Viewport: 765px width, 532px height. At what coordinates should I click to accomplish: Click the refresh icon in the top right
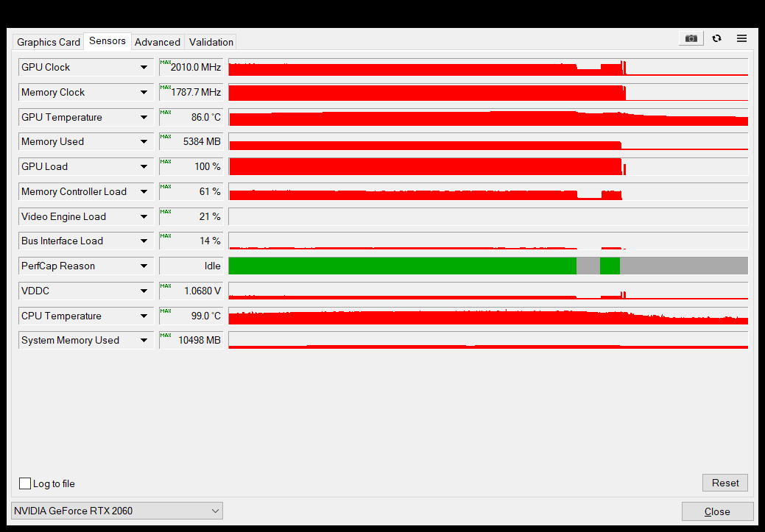pyautogui.click(x=716, y=38)
